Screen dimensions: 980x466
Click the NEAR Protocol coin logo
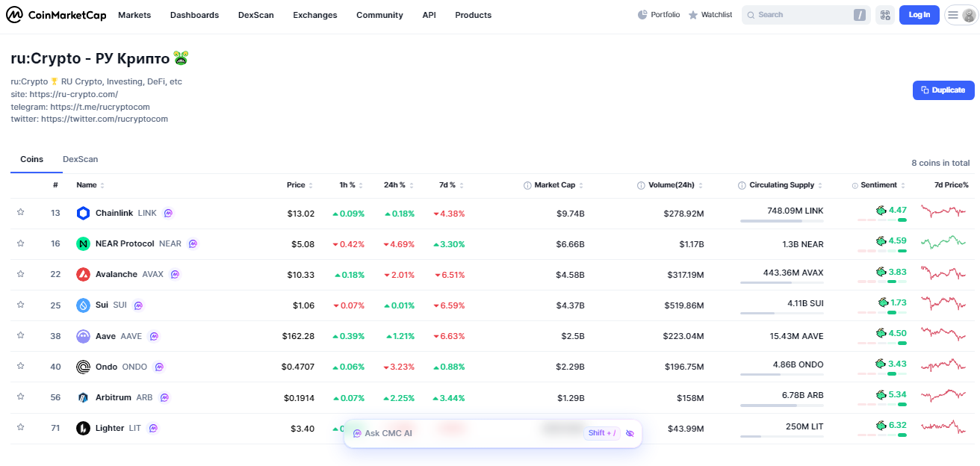(x=84, y=244)
